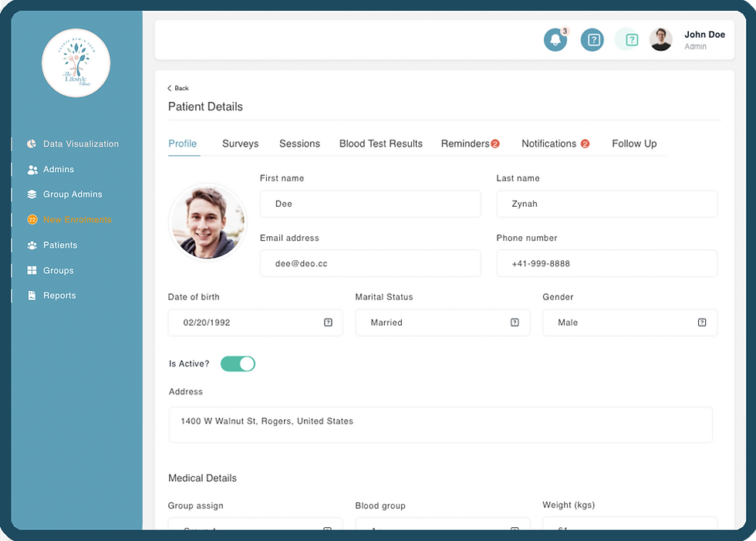The image size is (756, 541).
Task: Click the Email address field
Action: pos(370,263)
